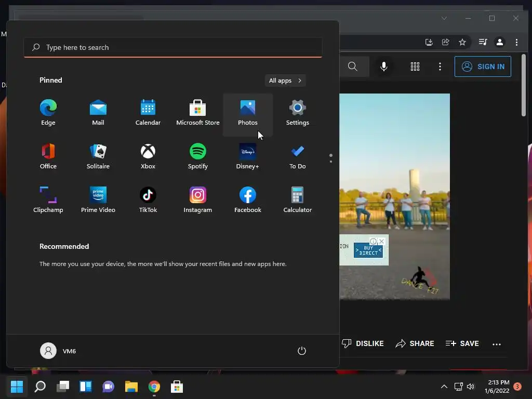Open the notification center badge
532x399 pixels.
click(x=517, y=387)
